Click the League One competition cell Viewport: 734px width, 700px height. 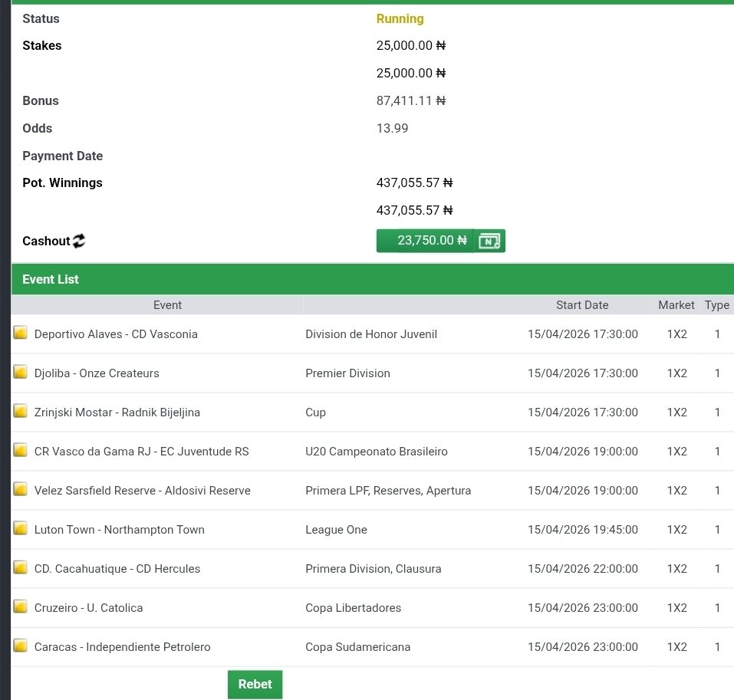tap(336, 530)
